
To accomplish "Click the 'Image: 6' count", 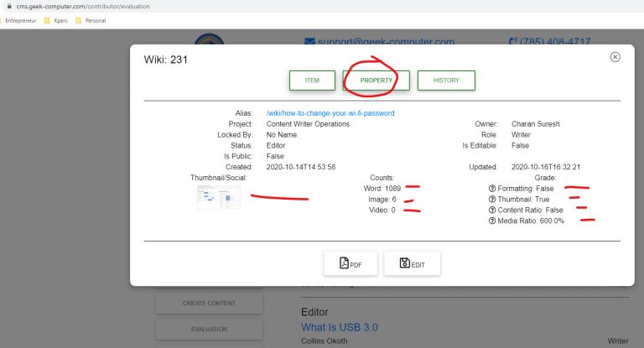I will [x=382, y=200].
